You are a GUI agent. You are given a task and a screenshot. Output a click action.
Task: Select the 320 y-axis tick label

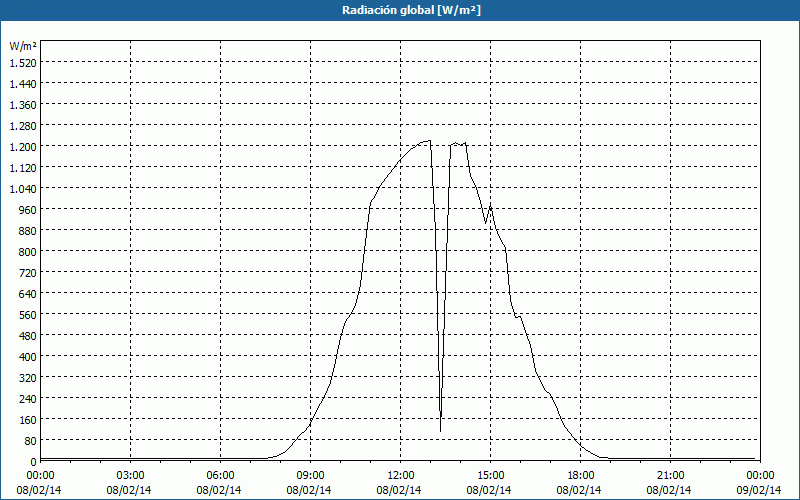(x=29, y=378)
